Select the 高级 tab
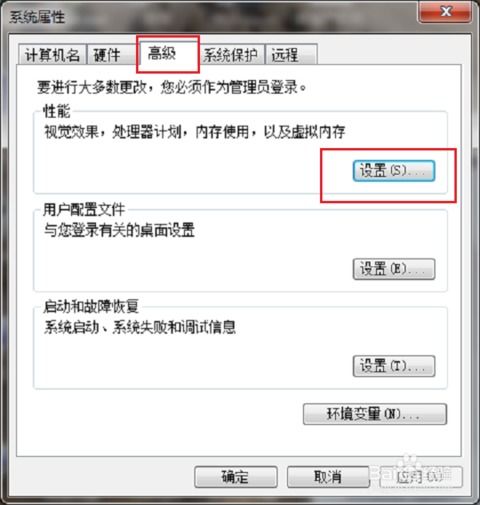The height and width of the screenshot is (505, 480). pos(168,53)
